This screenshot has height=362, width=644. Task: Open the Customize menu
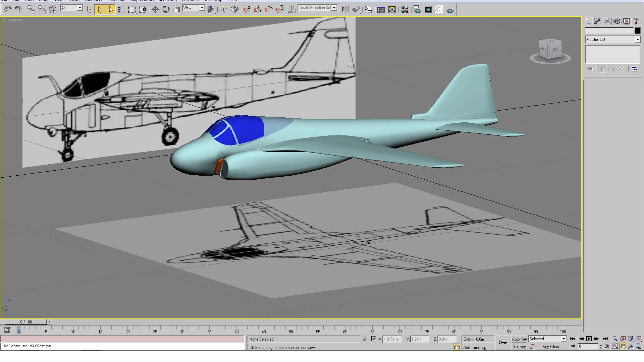(191, 1)
